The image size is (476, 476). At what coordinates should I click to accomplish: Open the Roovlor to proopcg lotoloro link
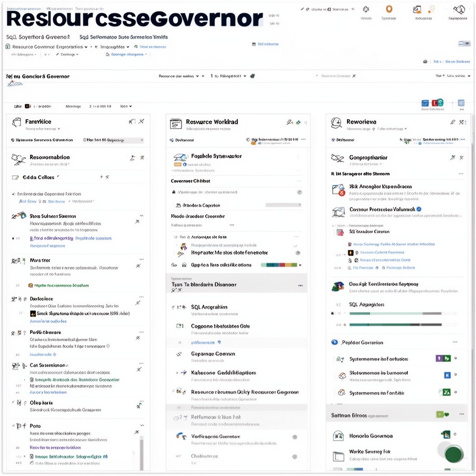[x=55, y=448]
